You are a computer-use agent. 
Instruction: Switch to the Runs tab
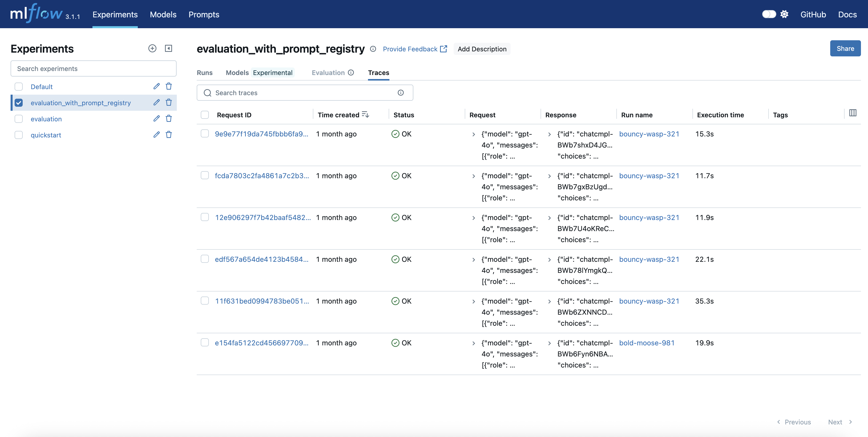tap(205, 72)
